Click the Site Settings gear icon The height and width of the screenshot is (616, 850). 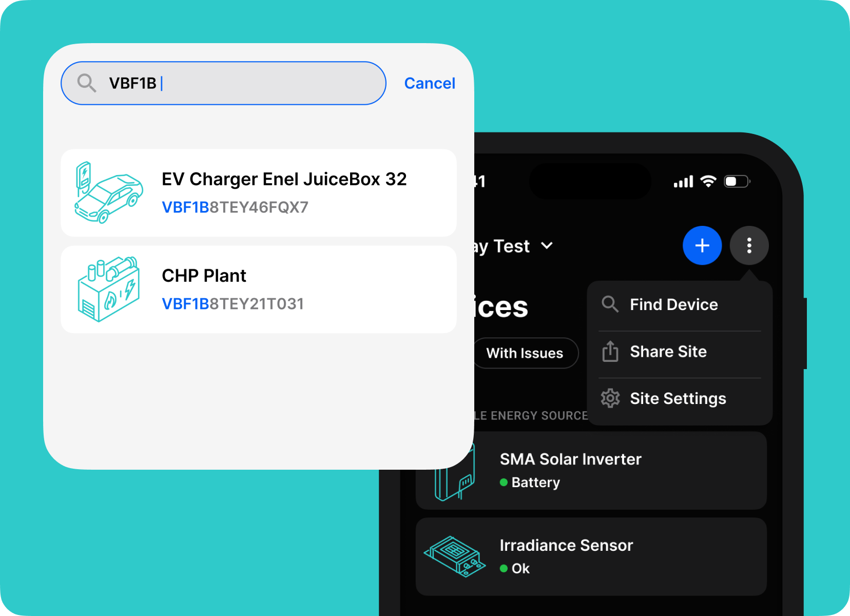coord(610,398)
